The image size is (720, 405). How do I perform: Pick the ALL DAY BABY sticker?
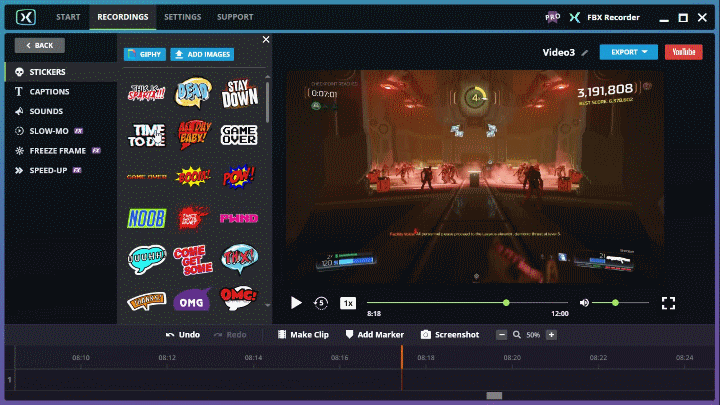[193, 135]
